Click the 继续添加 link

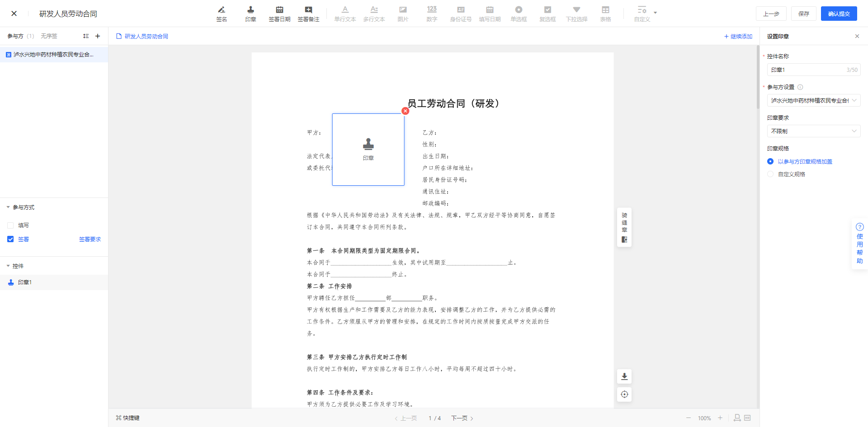pos(738,36)
